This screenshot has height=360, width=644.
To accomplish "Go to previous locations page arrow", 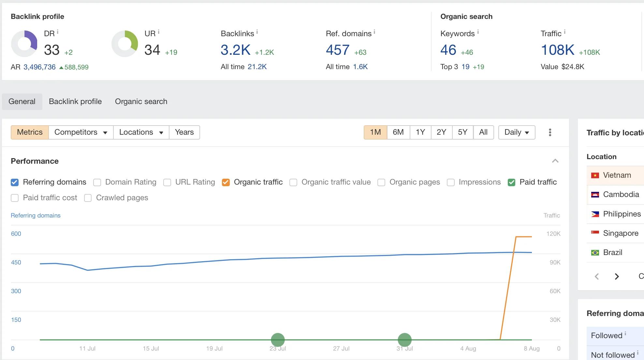I will [x=597, y=277].
